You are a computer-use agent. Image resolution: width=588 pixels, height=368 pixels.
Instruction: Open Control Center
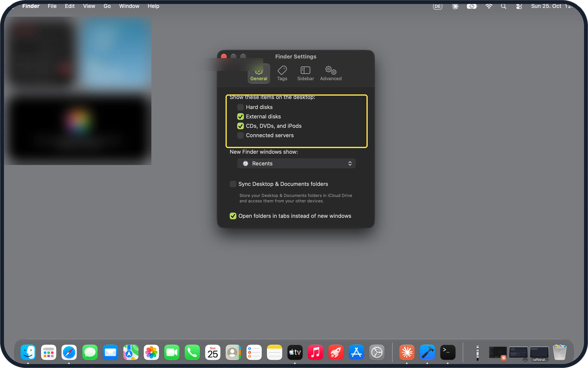coord(519,6)
